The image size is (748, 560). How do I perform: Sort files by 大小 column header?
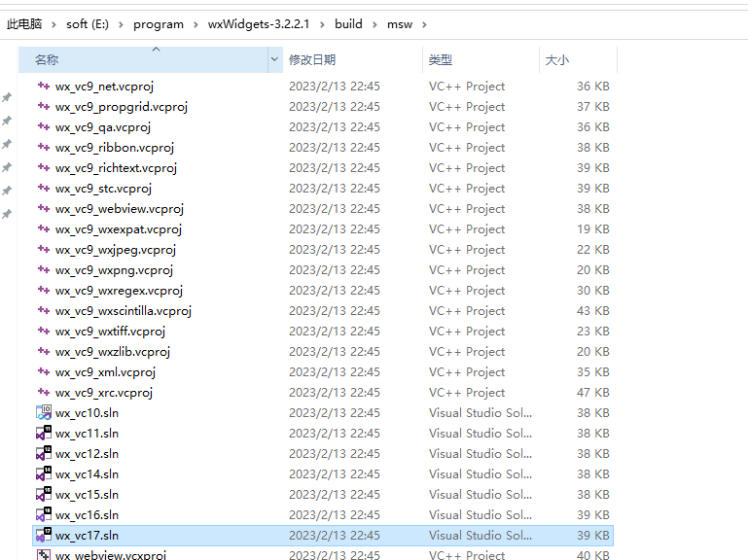[578, 59]
